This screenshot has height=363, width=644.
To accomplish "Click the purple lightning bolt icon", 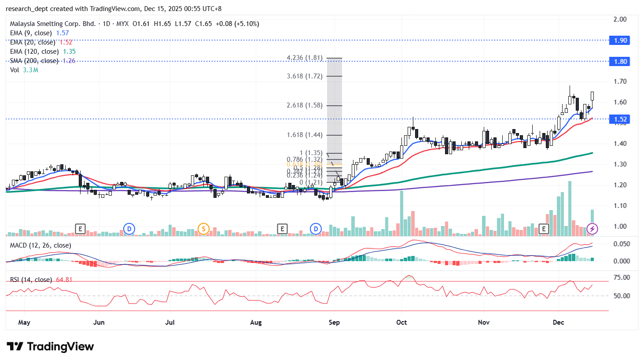I will (x=592, y=229).
